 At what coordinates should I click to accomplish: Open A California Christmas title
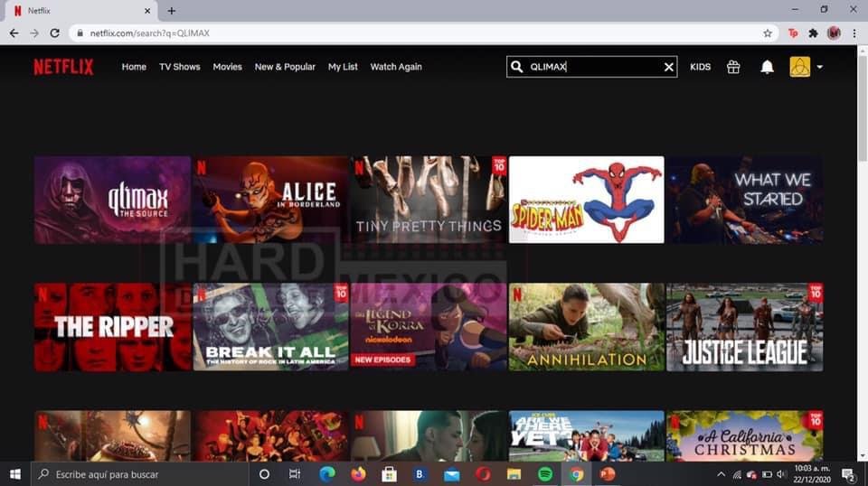(744, 435)
